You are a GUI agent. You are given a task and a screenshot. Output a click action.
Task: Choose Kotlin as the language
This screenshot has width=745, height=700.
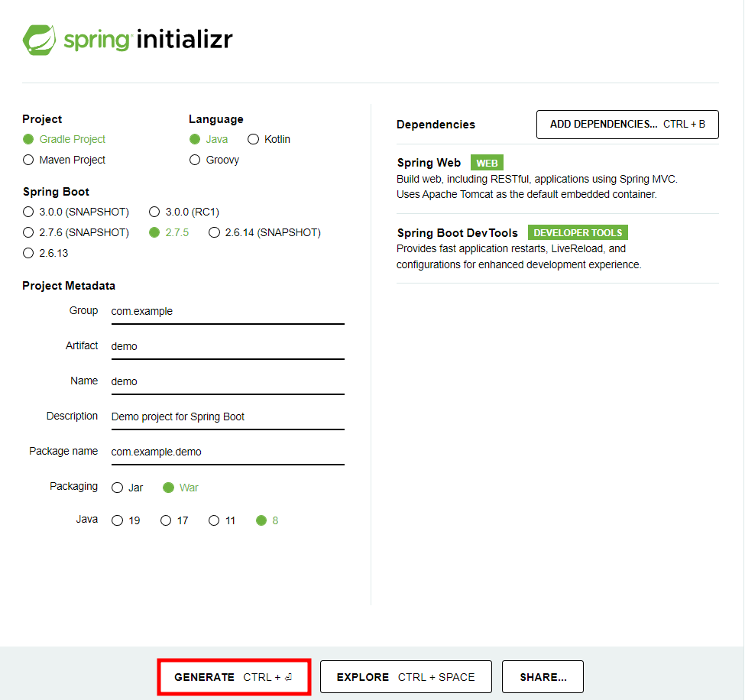253,139
